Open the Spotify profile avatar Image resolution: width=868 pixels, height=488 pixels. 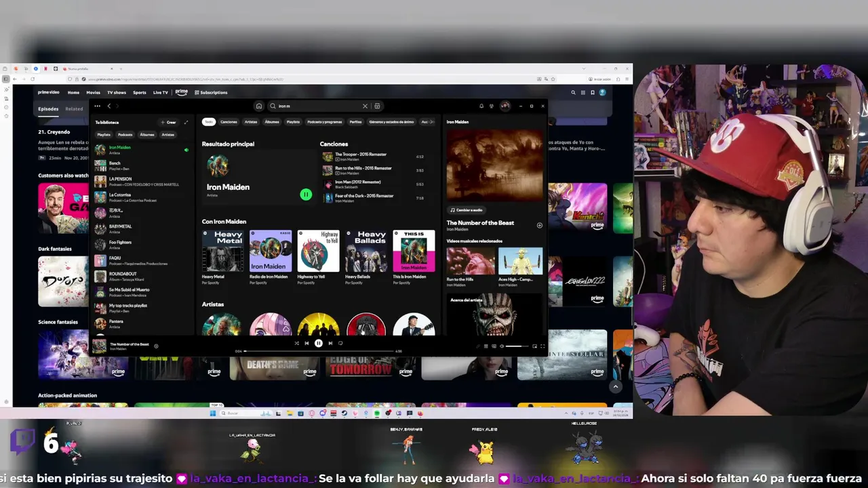coord(505,106)
